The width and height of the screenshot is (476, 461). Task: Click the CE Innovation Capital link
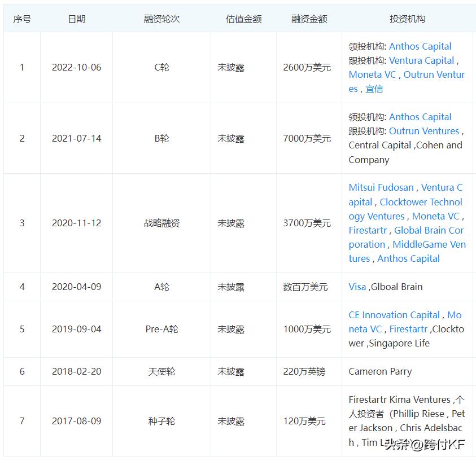[x=394, y=315]
